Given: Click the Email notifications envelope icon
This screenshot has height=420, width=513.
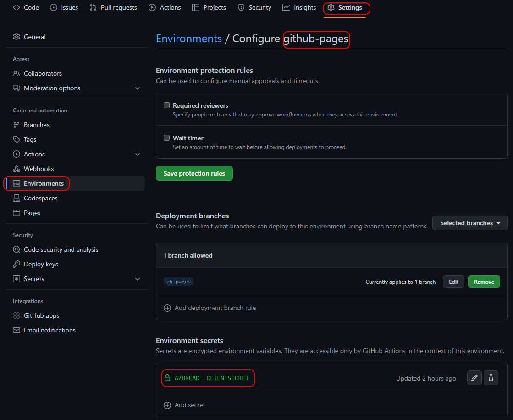Looking at the screenshot, I should pos(17,330).
